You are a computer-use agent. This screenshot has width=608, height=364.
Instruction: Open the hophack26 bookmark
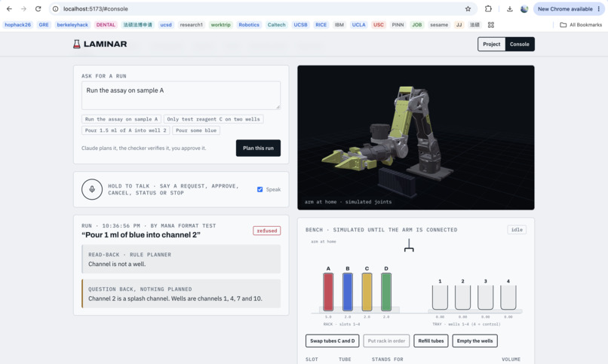coord(17,25)
